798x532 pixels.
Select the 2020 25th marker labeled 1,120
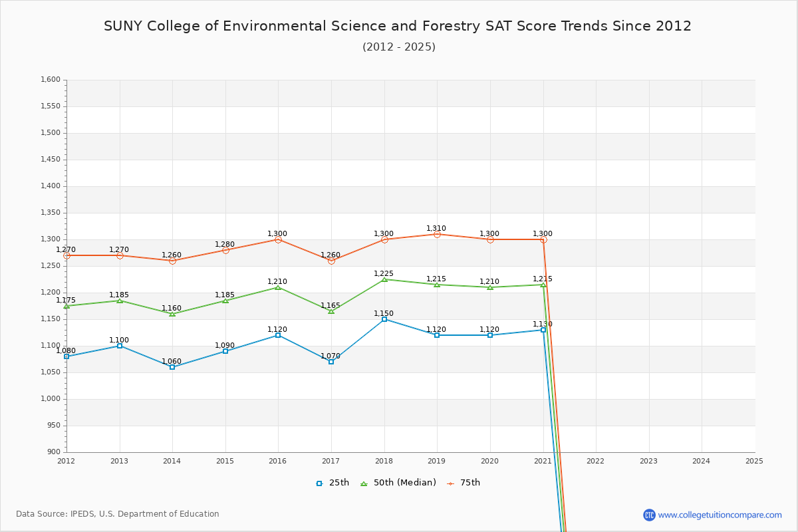tap(490, 335)
